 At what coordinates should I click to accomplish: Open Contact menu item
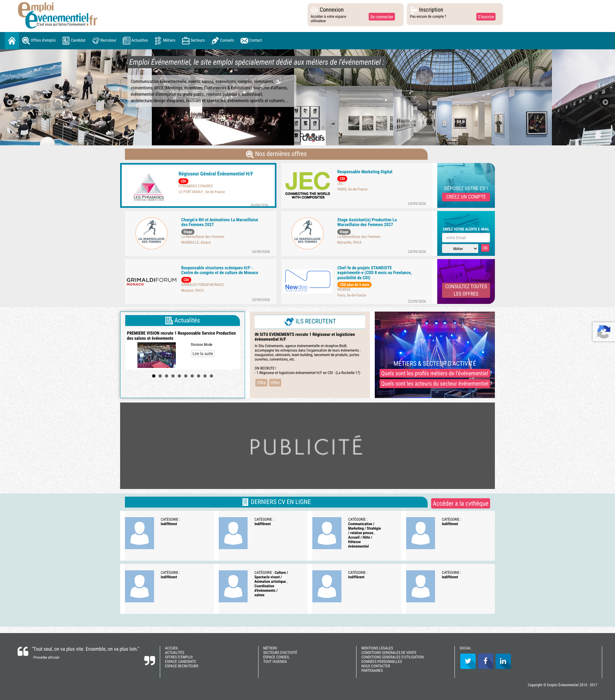pos(251,40)
